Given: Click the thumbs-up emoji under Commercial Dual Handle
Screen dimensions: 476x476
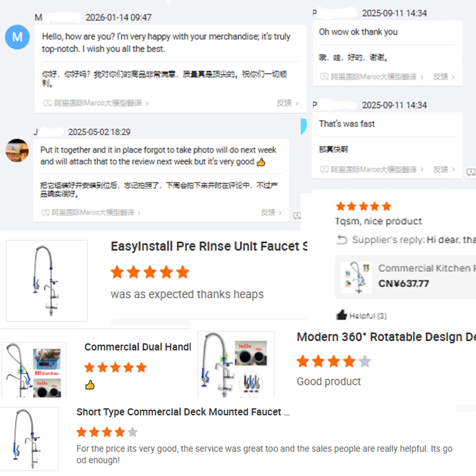Looking at the screenshot, I should point(90,385).
